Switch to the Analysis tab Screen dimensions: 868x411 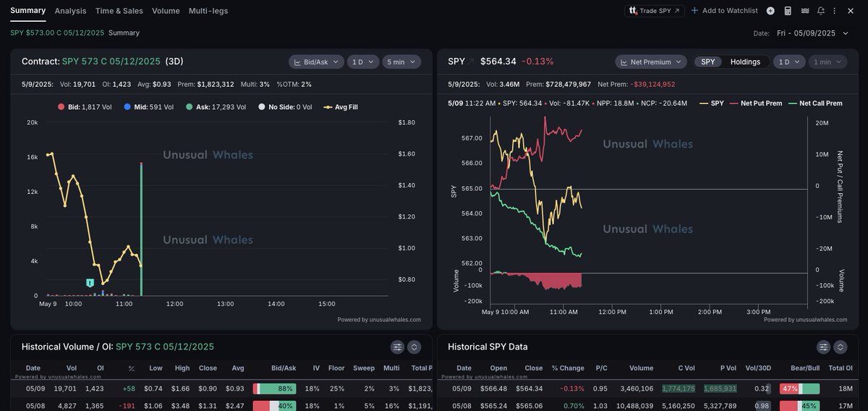[70, 11]
